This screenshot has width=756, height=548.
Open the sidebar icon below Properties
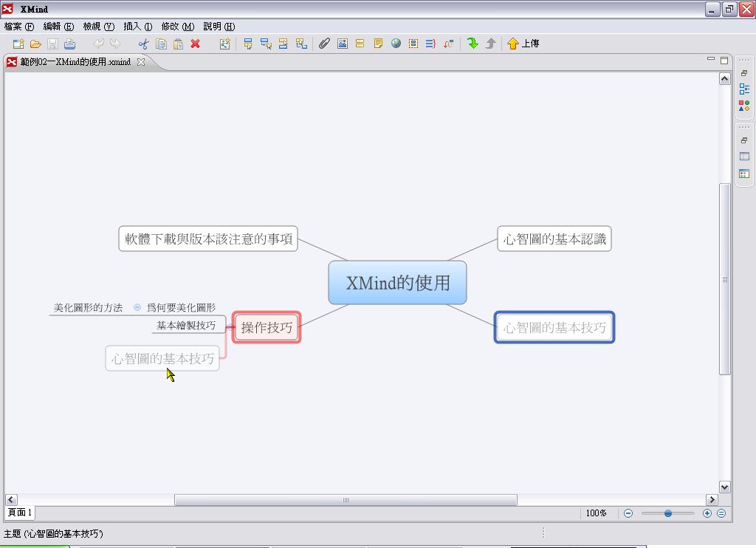click(x=744, y=174)
